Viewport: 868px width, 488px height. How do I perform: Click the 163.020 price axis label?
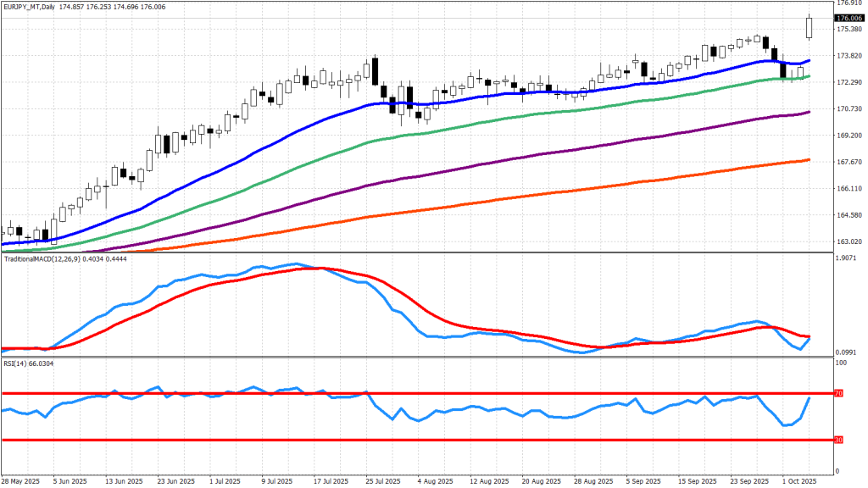pyautogui.click(x=849, y=241)
